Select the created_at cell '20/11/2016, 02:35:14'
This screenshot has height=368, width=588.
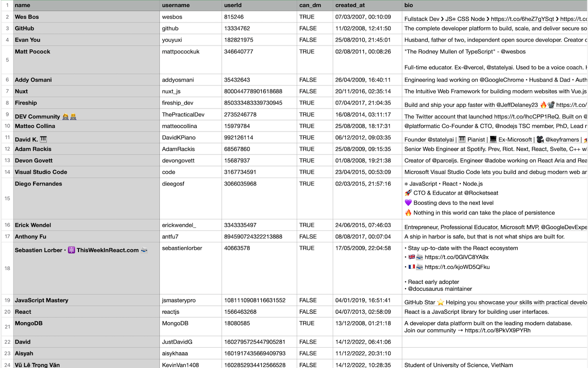(x=367, y=92)
